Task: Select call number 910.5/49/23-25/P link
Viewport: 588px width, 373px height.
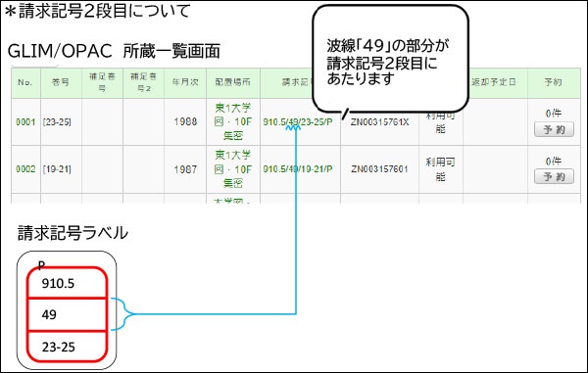Action: (298, 122)
